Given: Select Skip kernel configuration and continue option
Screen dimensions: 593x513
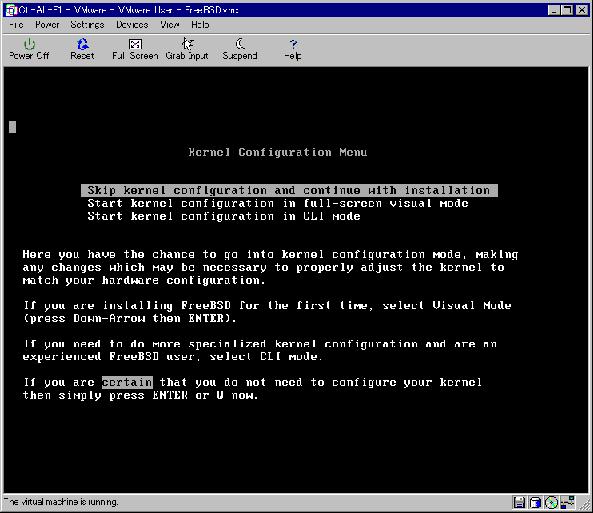Looking at the screenshot, I should tap(289, 190).
